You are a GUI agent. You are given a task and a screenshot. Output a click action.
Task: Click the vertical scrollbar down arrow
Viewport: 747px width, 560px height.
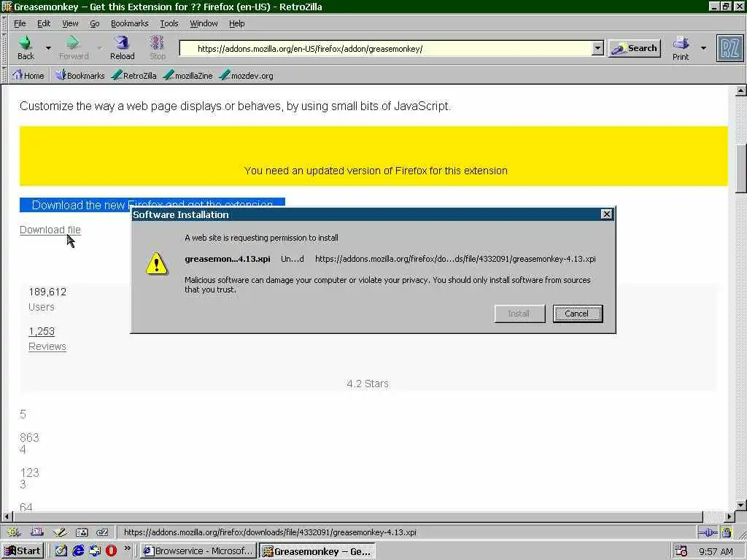click(x=741, y=505)
